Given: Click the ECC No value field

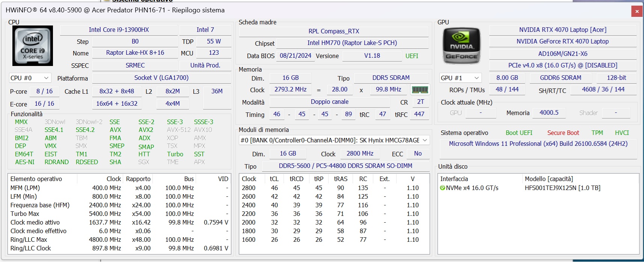Looking at the screenshot, I should pyautogui.click(x=418, y=154).
